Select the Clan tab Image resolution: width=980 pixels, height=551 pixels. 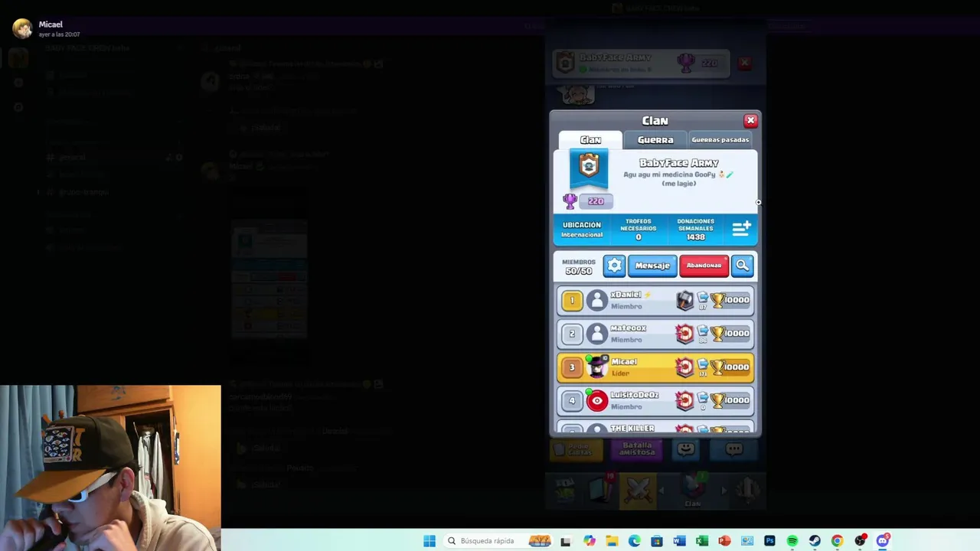[x=590, y=139]
